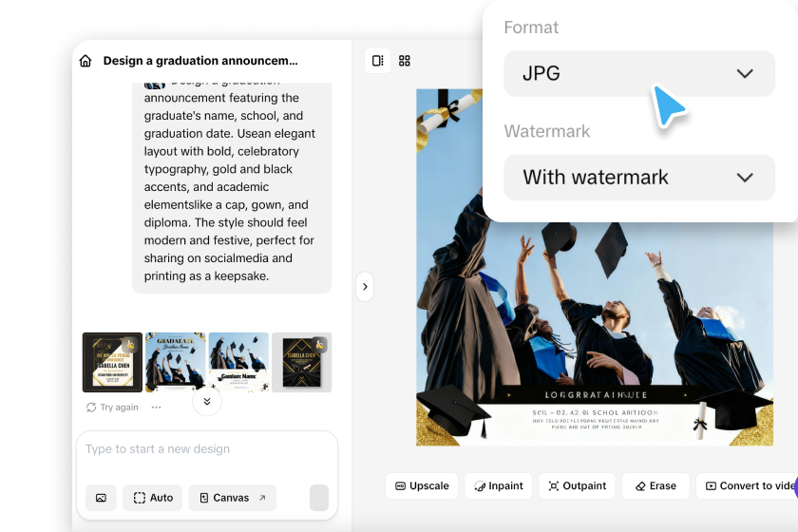Image resolution: width=798 pixels, height=532 pixels.
Task: Open the more options ellipsis
Action: 156,408
